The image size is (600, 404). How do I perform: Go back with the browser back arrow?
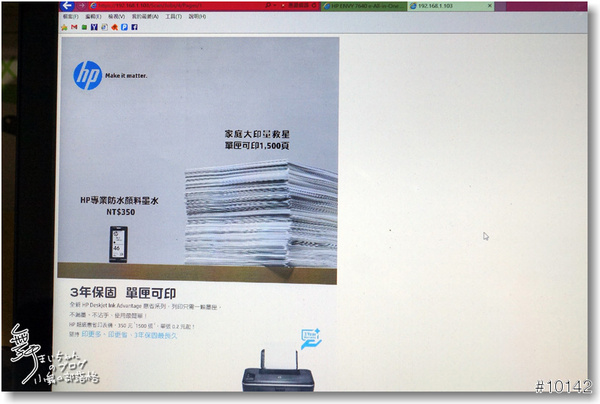click(67, 6)
